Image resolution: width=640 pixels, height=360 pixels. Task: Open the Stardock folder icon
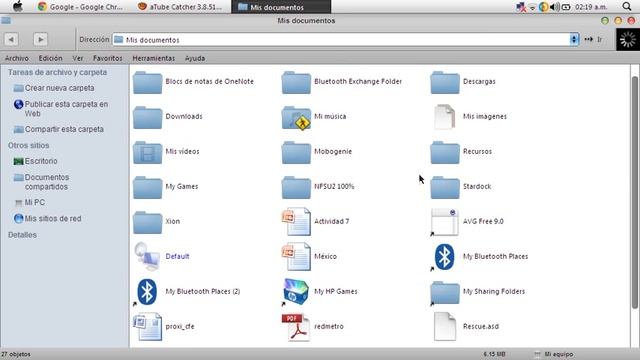click(444, 187)
